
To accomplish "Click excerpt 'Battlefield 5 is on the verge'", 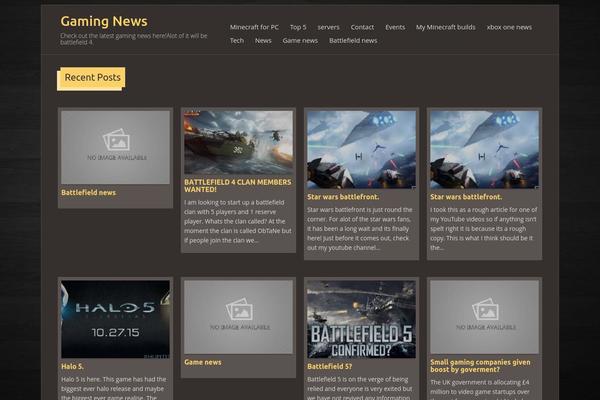I will [360, 388].
